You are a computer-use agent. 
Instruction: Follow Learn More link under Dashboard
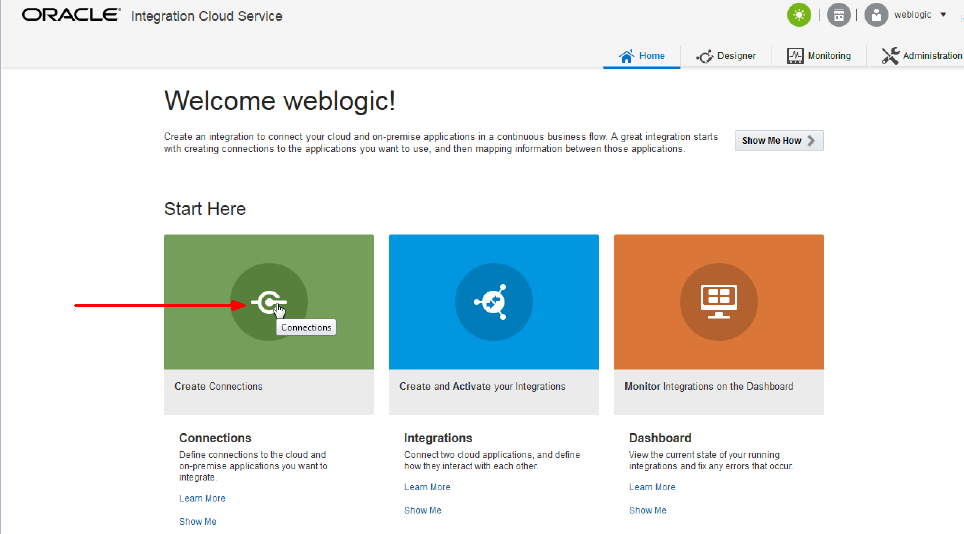pos(652,487)
